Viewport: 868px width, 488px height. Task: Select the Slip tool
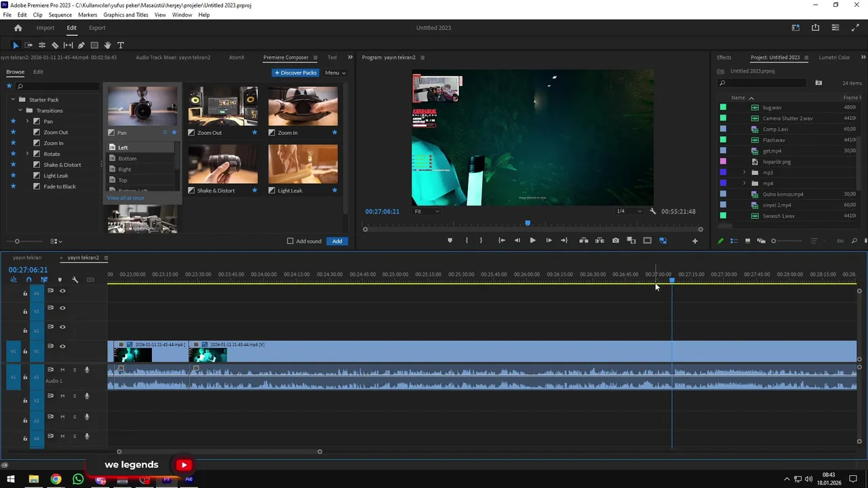tap(68, 45)
